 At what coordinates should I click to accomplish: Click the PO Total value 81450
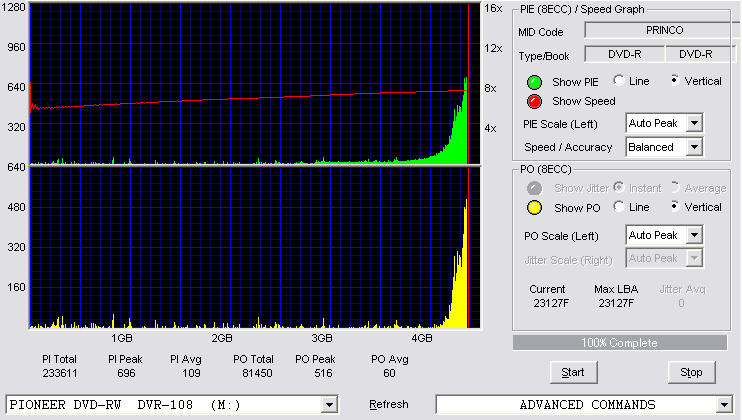[257, 373]
